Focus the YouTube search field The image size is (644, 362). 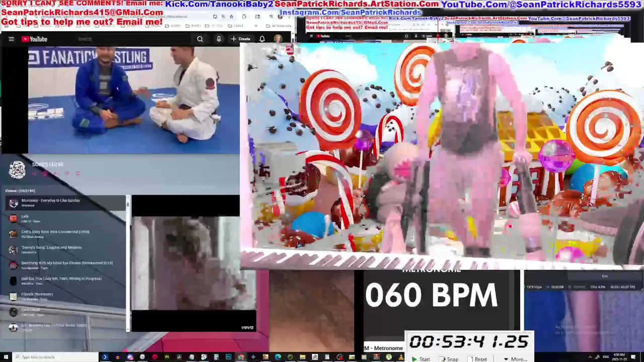133,39
